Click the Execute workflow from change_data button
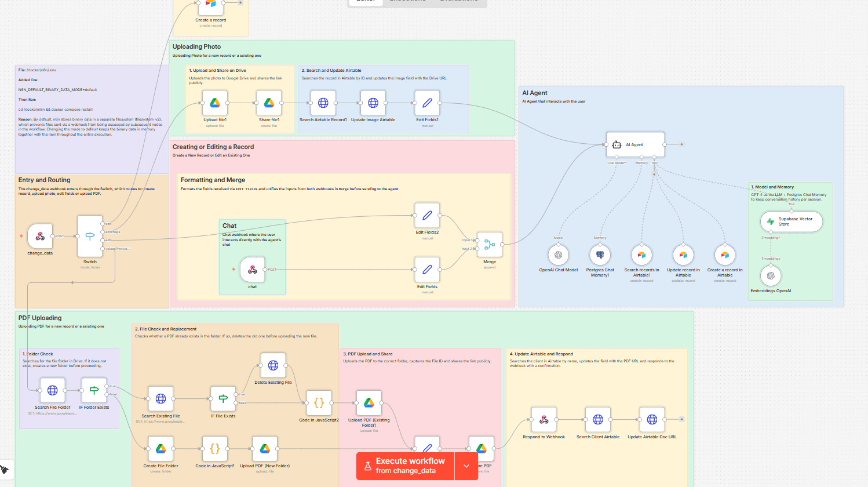 pos(405,466)
